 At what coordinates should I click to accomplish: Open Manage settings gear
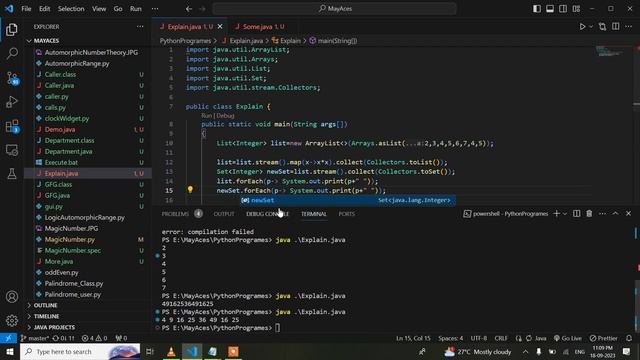[12, 320]
